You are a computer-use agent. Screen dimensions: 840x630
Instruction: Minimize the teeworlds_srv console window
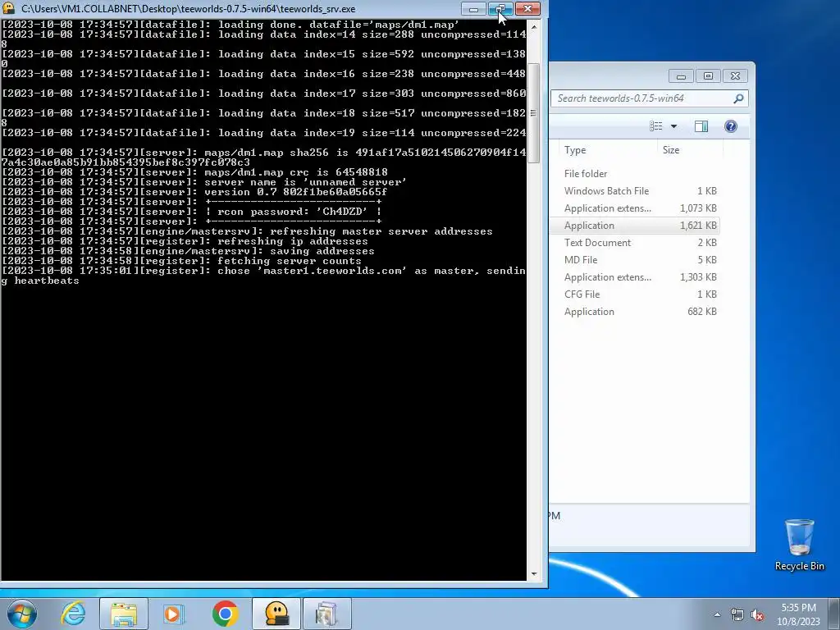pos(473,8)
